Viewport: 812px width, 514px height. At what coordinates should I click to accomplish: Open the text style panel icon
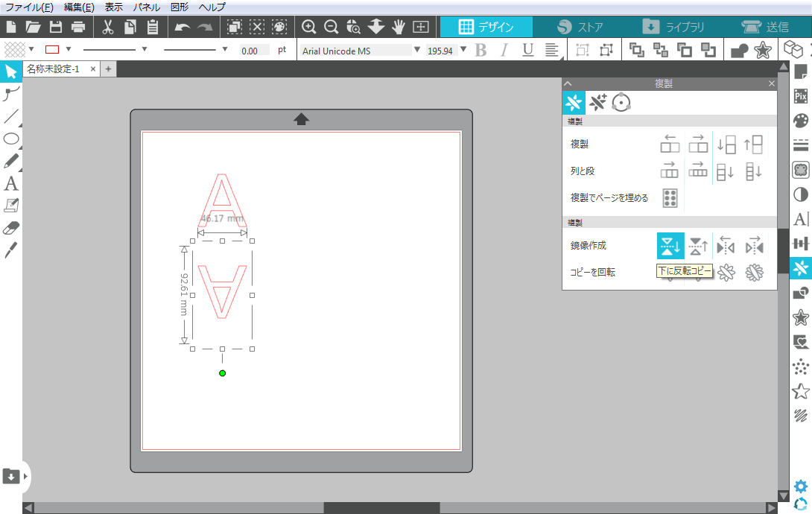pyautogui.click(x=801, y=218)
